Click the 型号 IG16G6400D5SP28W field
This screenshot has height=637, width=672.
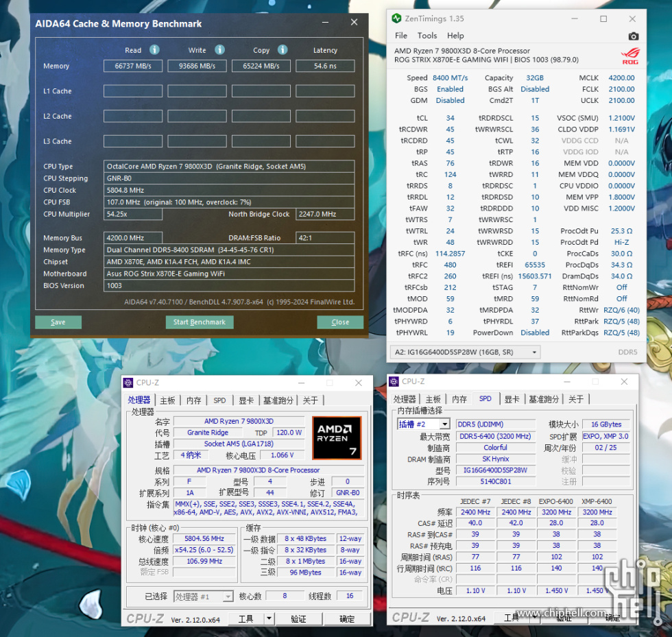click(x=495, y=470)
